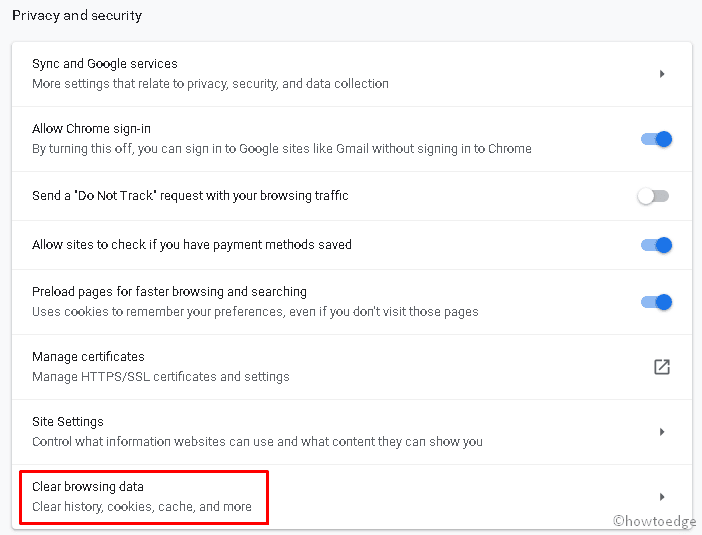Click the howtoedge watermark text
The width and height of the screenshot is (702, 535).
coord(654,520)
